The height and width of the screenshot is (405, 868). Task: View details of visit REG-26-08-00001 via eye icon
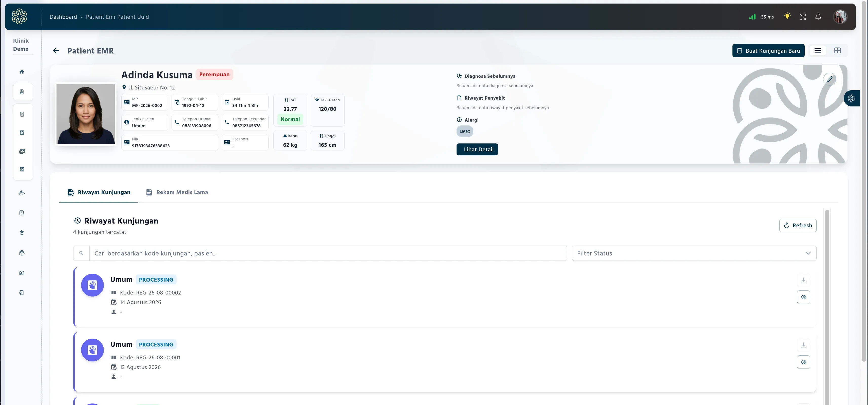(x=803, y=362)
